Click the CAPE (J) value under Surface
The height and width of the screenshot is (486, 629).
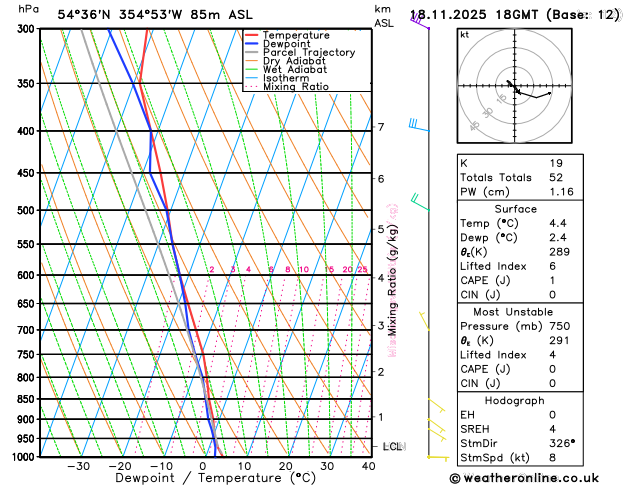coord(552,281)
